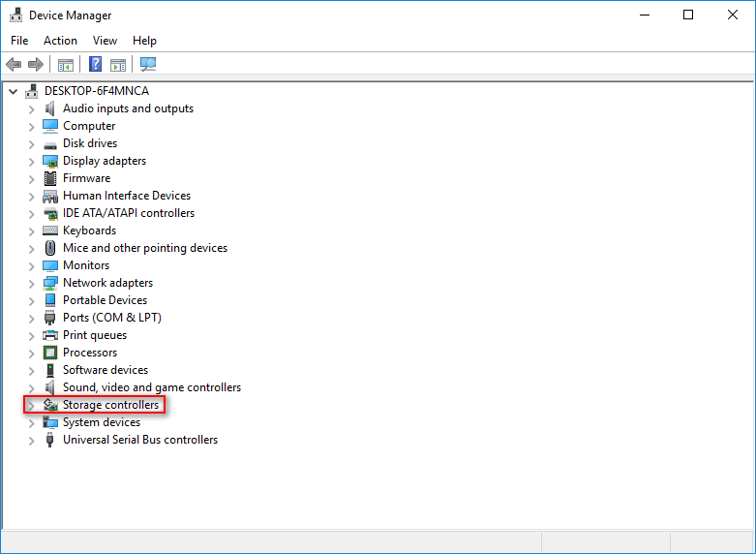
Task: Click the Human Interface Devices icon
Action: (50, 196)
